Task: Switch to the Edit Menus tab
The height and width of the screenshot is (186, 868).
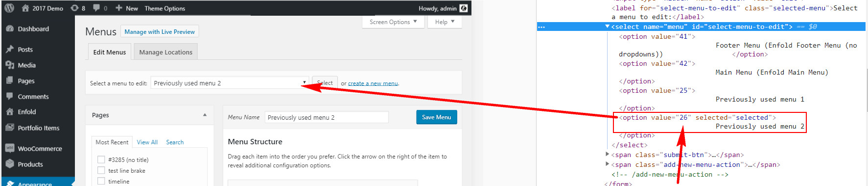Action: [x=110, y=52]
